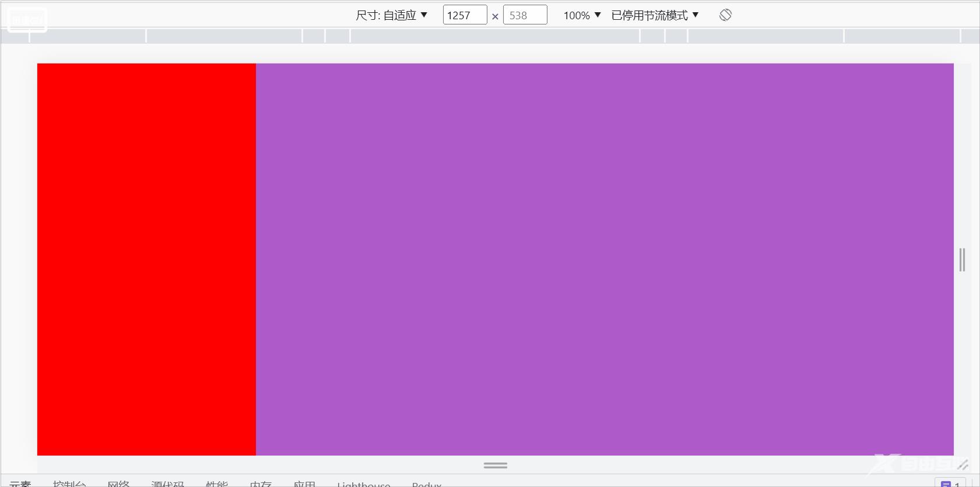Click the device width preset breakpoint bar
Image resolution: width=980 pixels, height=487 pixels.
point(490,36)
